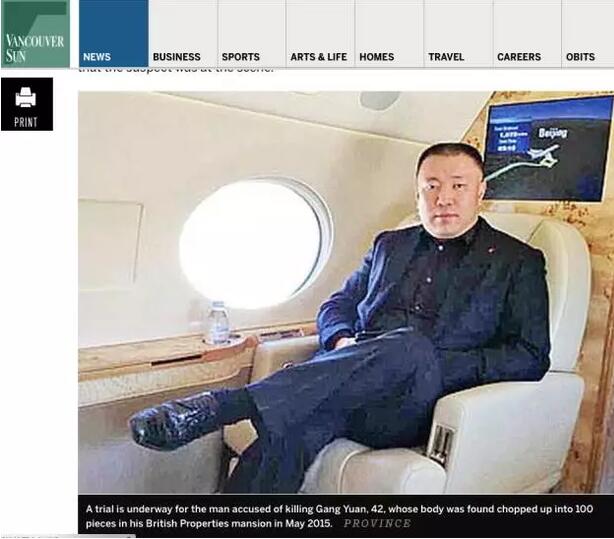Click the PRINT label under the printer
This screenshot has width=614, height=539.
tap(26, 122)
